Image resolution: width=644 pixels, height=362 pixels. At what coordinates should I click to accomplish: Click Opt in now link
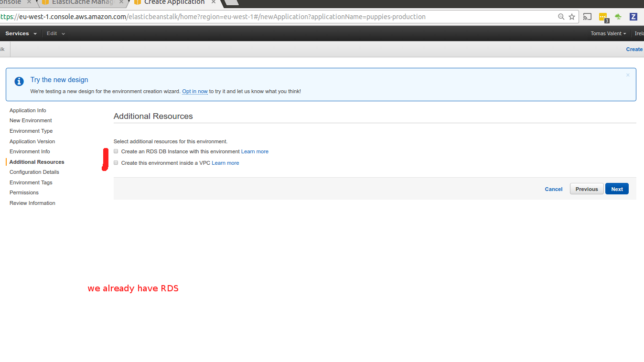(195, 91)
